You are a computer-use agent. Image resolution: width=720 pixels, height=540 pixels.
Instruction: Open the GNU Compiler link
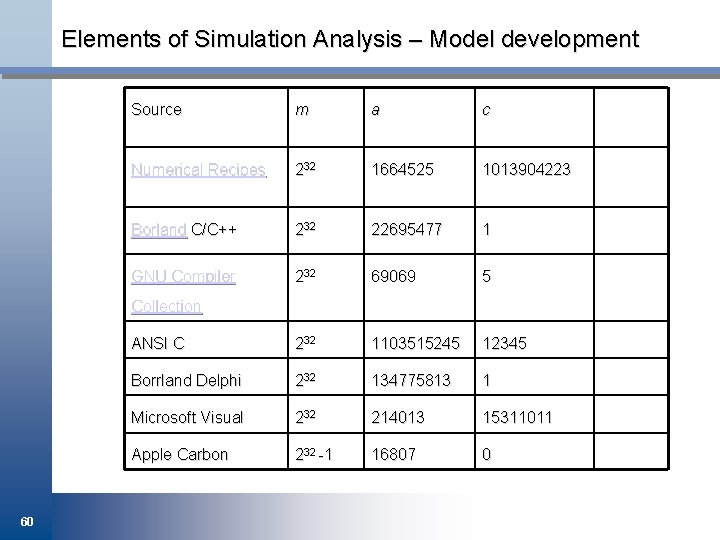point(183,276)
